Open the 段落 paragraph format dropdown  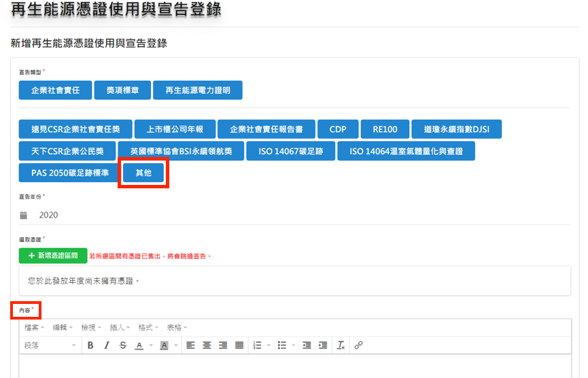50,345
